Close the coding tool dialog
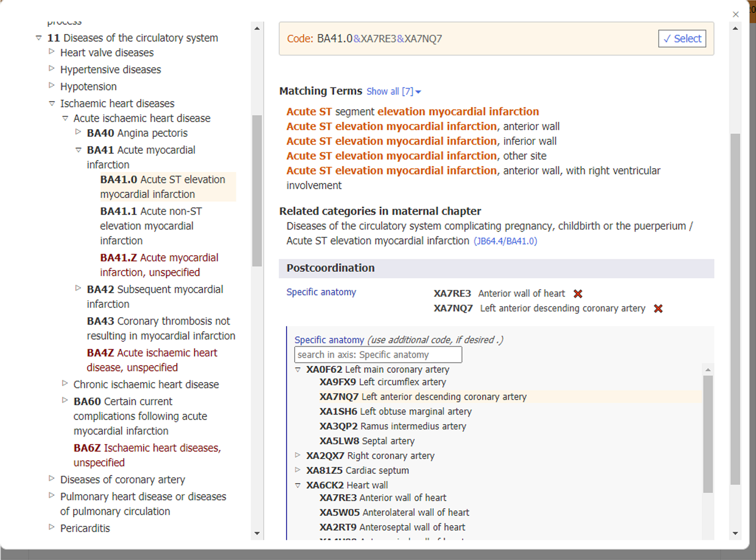The width and height of the screenshot is (756, 560). (736, 15)
